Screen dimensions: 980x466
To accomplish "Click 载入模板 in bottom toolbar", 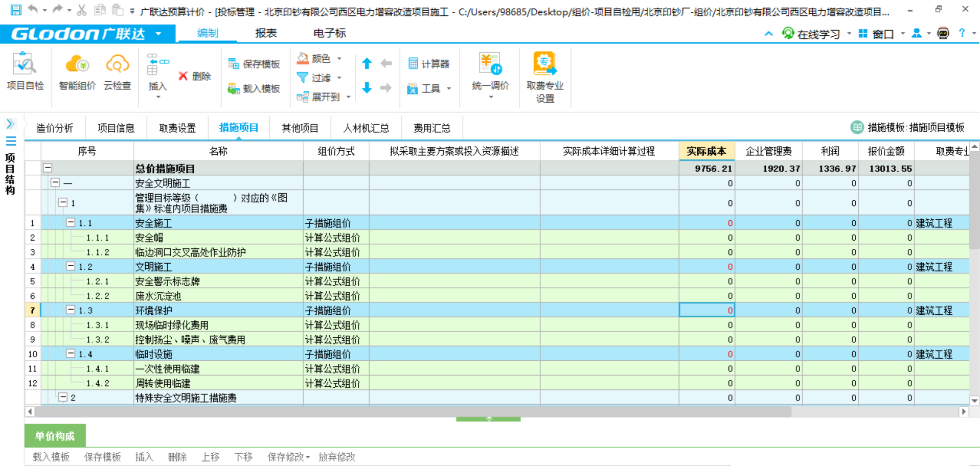I will pyautogui.click(x=51, y=457).
